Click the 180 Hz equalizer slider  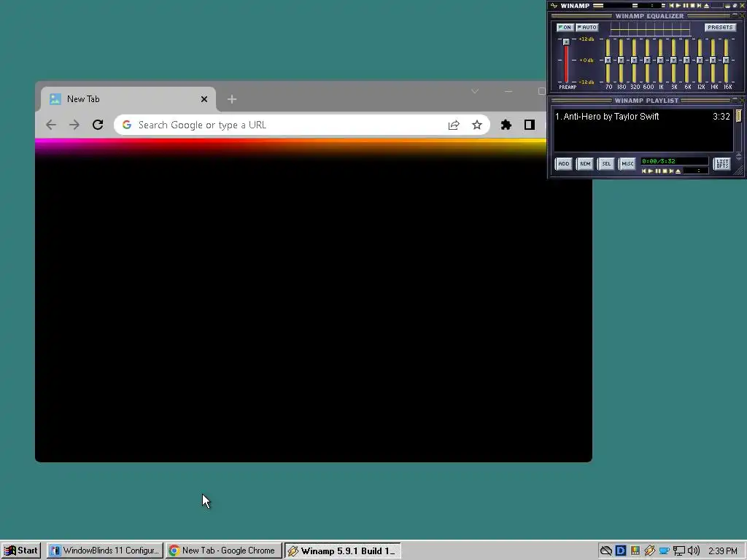click(x=621, y=60)
